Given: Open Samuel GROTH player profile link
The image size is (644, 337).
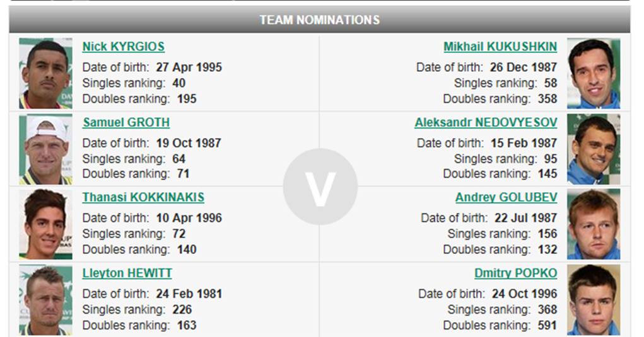Looking at the screenshot, I should 126,122.
